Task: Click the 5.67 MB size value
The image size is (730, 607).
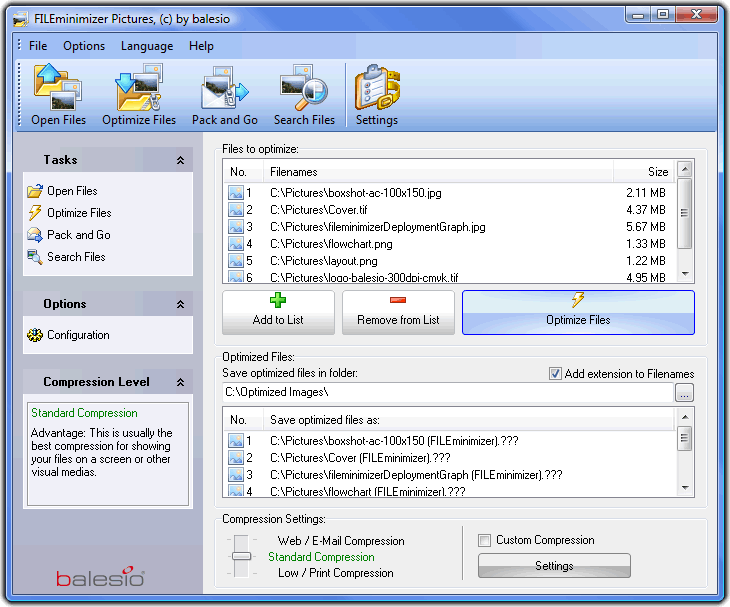Action: [646, 227]
